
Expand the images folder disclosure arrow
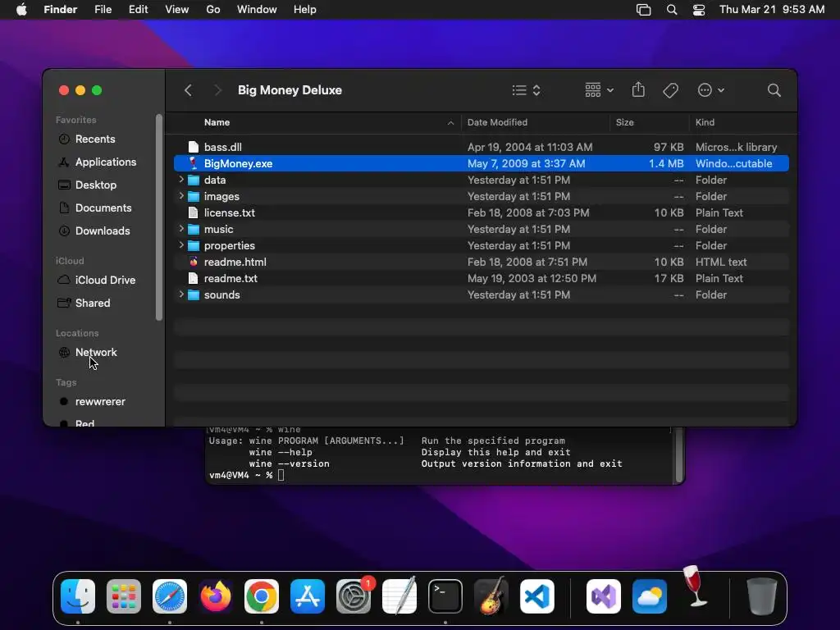tap(181, 196)
